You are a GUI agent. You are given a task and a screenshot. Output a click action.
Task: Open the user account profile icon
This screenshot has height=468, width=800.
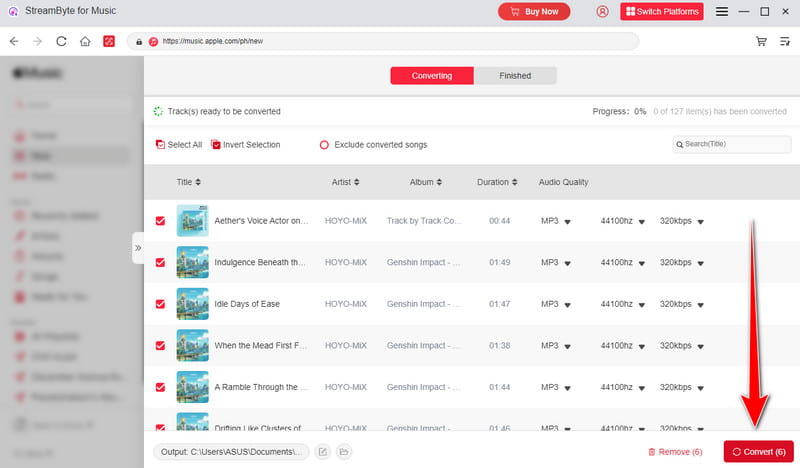[x=602, y=12]
